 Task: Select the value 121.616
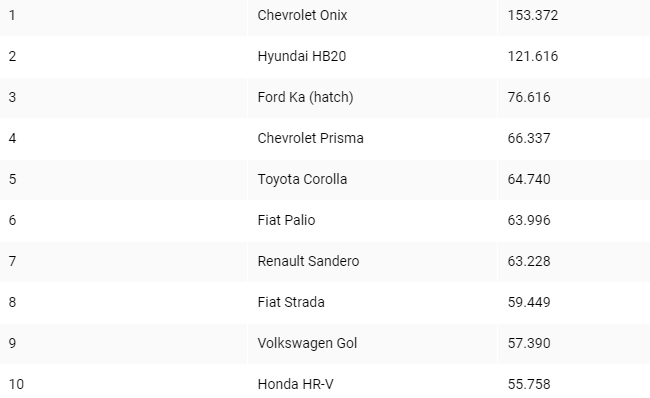(533, 56)
